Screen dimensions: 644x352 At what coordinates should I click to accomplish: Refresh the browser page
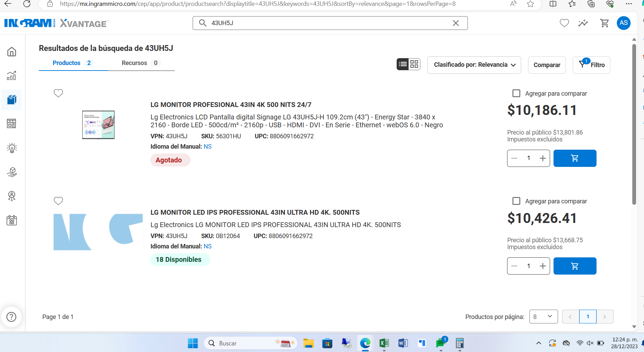tap(27, 4)
